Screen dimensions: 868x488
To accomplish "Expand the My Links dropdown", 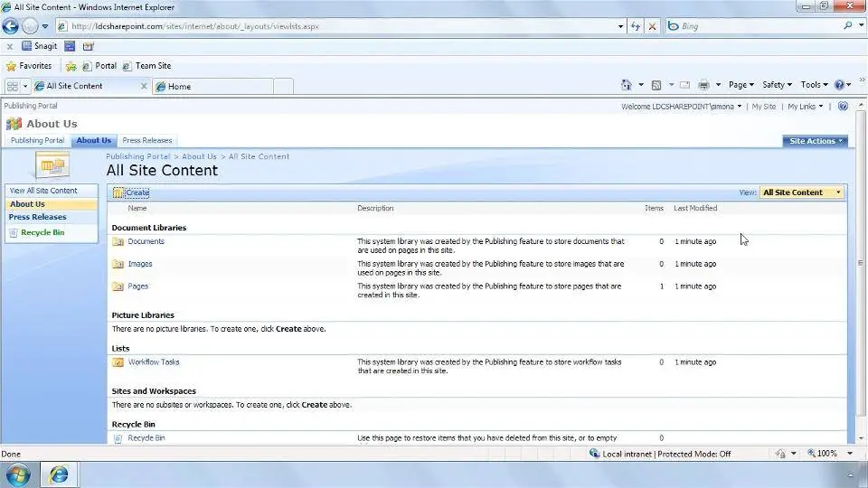I will click(805, 107).
